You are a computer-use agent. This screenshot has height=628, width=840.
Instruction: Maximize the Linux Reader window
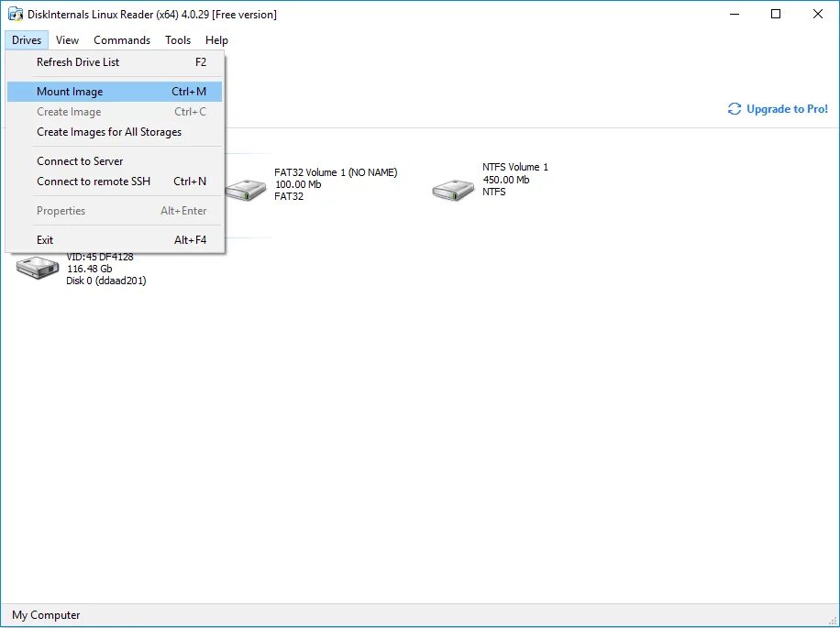pyautogui.click(x=776, y=15)
